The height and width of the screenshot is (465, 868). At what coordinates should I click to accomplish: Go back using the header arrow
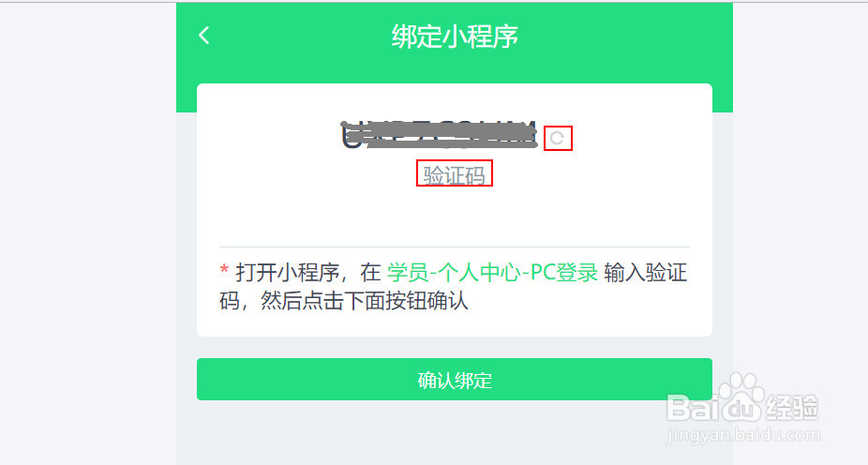tap(204, 36)
